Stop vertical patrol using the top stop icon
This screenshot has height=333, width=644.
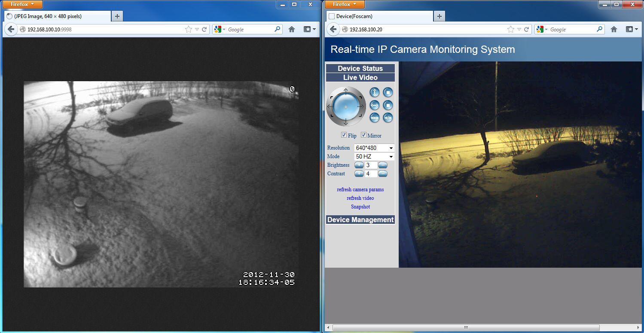[388, 92]
